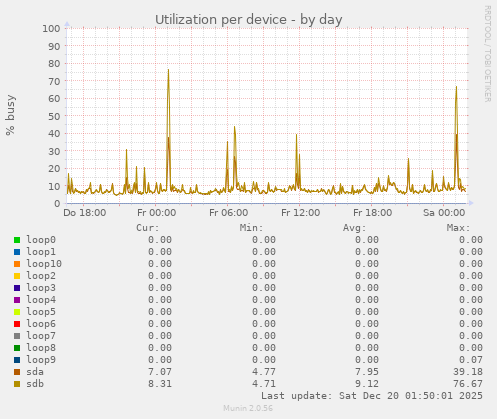The height and width of the screenshot is (419, 497).
Task: Click the '% busy' y-axis label
Action: pyautogui.click(x=10, y=115)
